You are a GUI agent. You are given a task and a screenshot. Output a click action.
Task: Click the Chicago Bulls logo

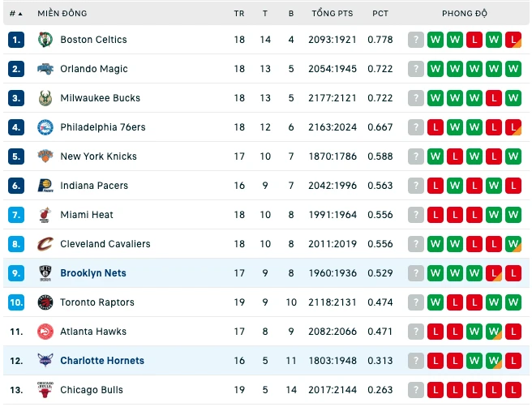[x=45, y=390]
